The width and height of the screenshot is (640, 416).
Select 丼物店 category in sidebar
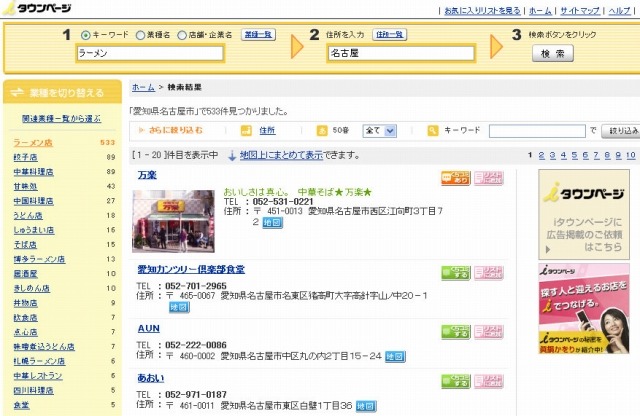pyautogui.click(x=25, y=303)
